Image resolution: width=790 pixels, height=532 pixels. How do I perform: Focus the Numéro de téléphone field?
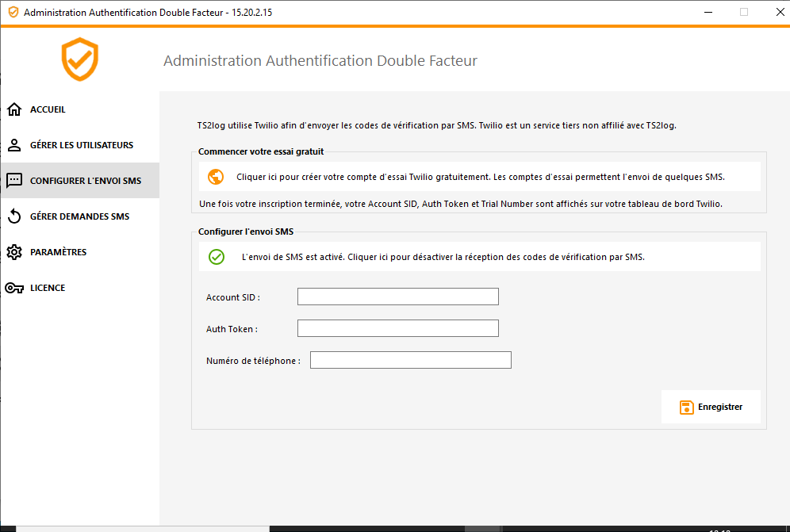click(x=411, y=360)
